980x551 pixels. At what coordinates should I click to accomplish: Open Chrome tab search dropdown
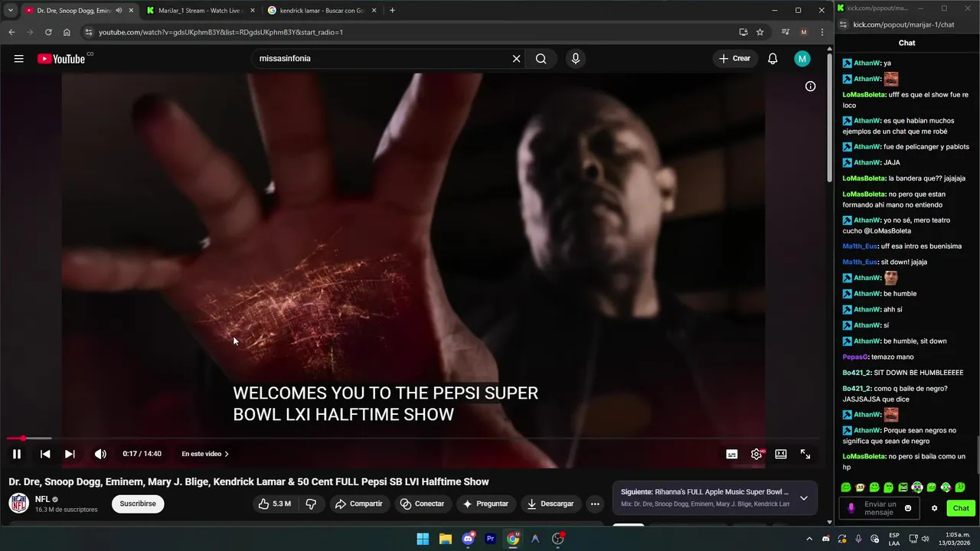click(x=10, y=11)
